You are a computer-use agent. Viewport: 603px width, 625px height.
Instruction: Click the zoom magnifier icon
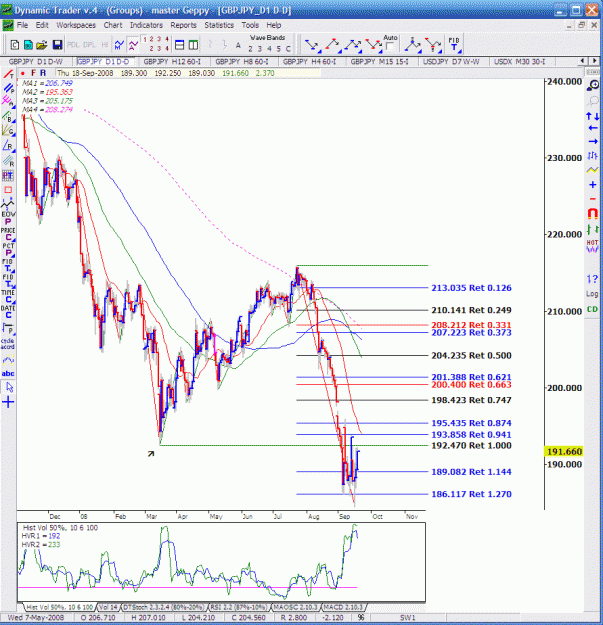[593, 85]
